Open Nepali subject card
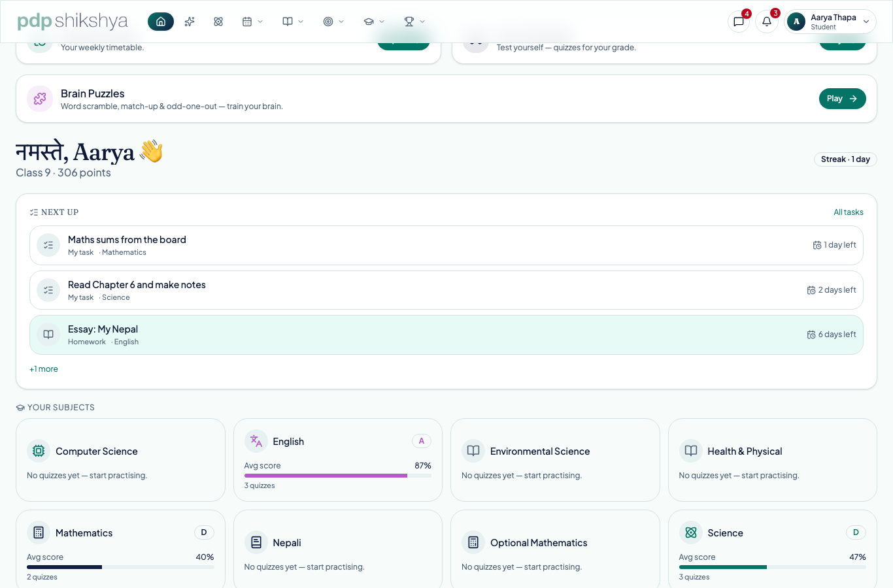Image resolution: width=893 pixels, height=588 pixels. pos(338,549)
